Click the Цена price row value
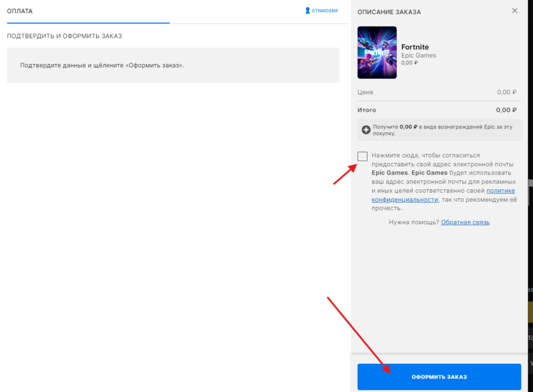Viewport: 533px width, 392px height. click(506, 92)
